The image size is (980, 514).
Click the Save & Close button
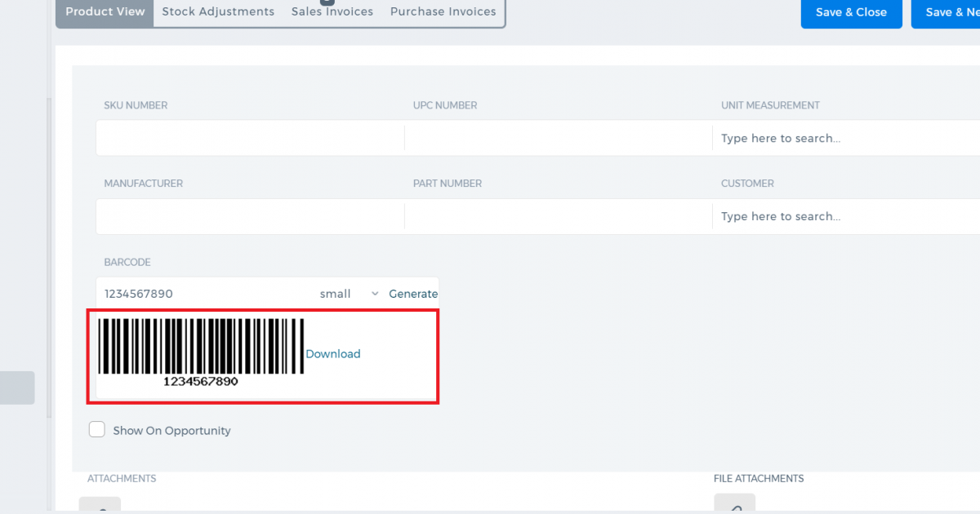click(851, 12)
